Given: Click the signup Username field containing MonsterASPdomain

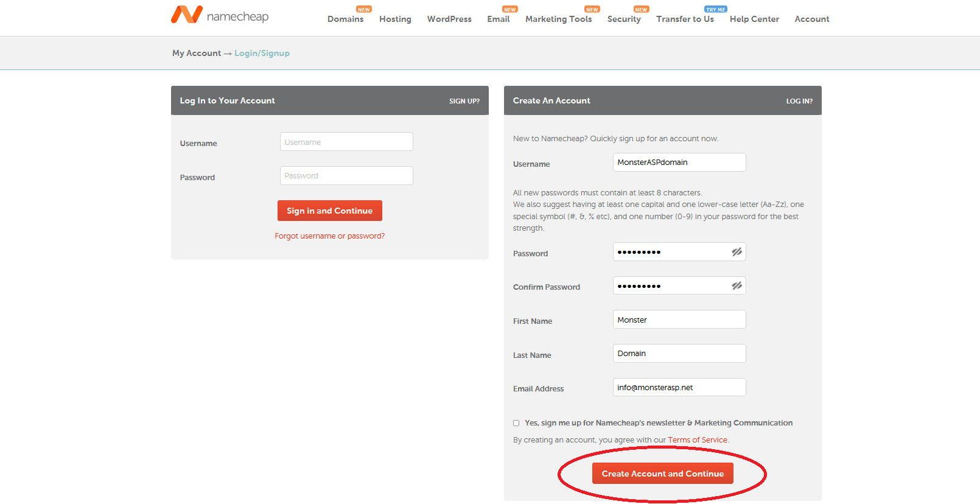Looking at the screenshot, I should tap(679, 163).
